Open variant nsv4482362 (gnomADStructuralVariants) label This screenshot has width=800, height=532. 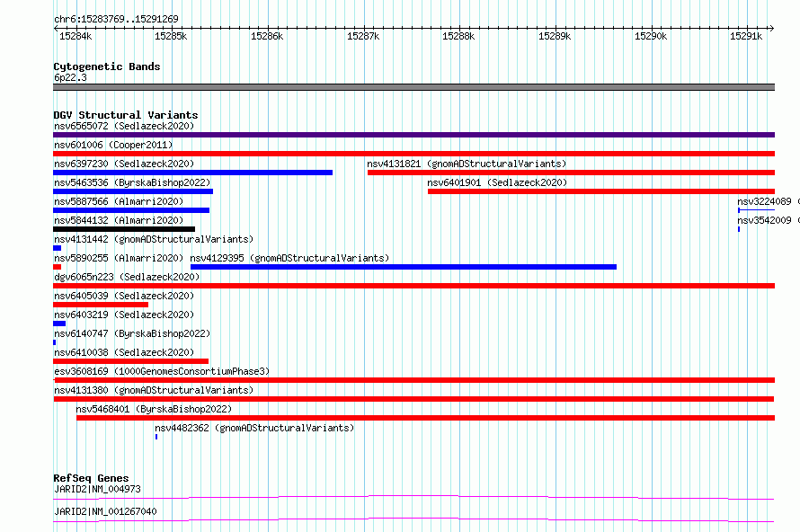(x=254, y=428)
